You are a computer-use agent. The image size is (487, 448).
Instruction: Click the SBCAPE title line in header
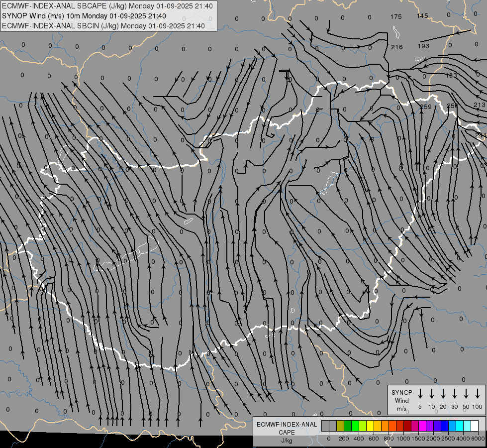pos(107,6)
